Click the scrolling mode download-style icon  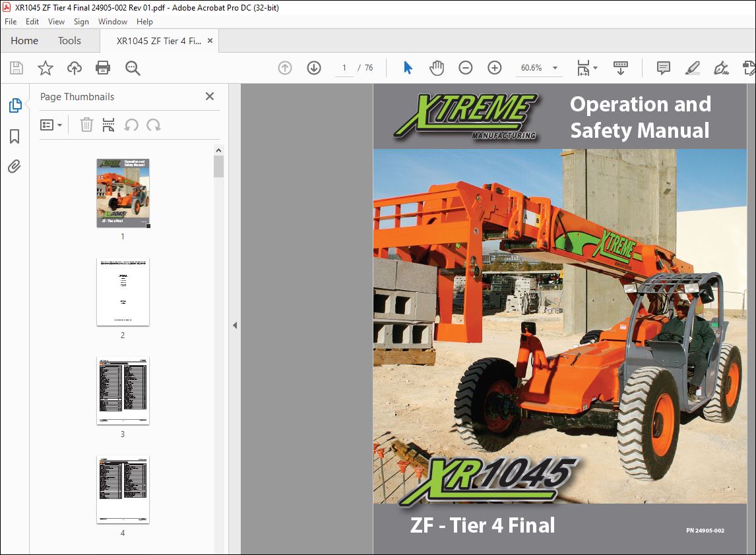click(621, 68)
